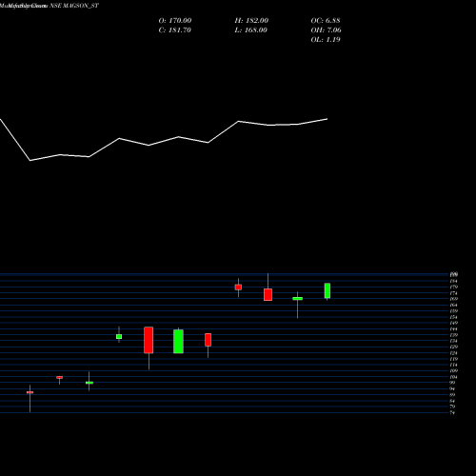Select the small red candle near 89 level
This screenshot has height=476, width=476.
coord(30,392)
